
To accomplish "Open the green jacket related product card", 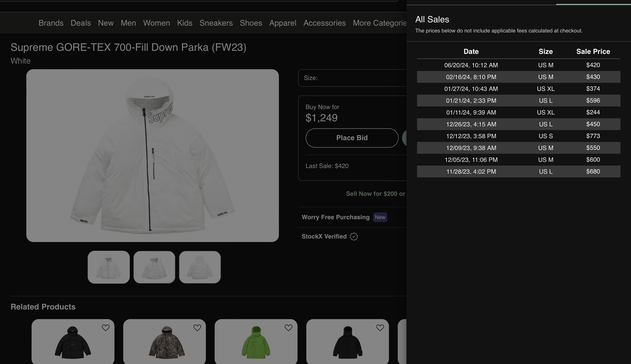I will coord(256,341).
